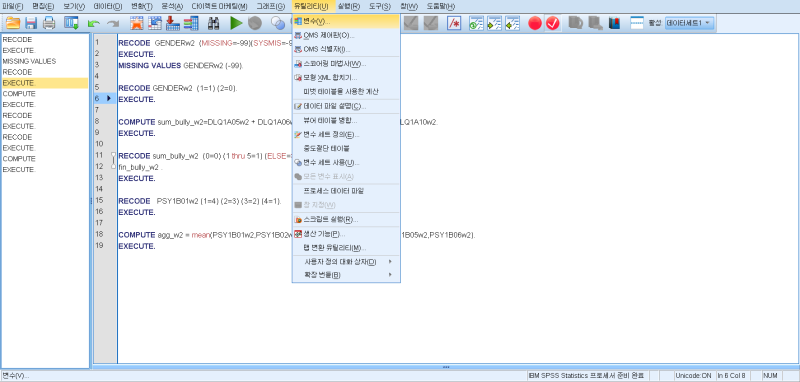
Task: Select 스코어링 마법사(W)... menu entry
Action: tap(346, 64)
